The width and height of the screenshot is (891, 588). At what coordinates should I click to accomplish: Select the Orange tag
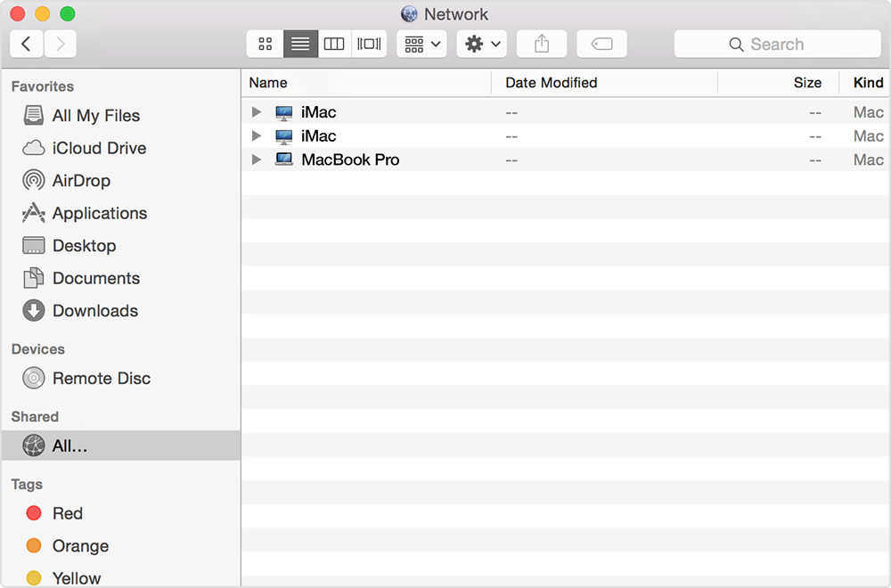tap(34, 546)
